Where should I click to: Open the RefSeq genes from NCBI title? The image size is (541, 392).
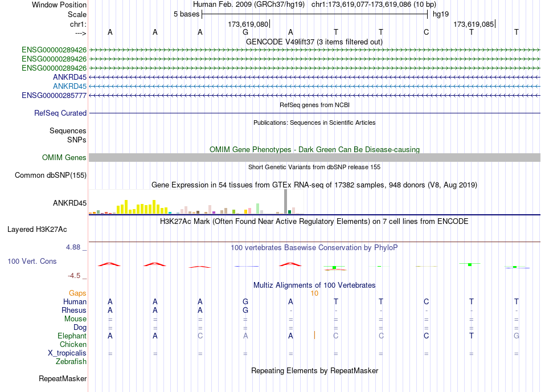[314, 105]
